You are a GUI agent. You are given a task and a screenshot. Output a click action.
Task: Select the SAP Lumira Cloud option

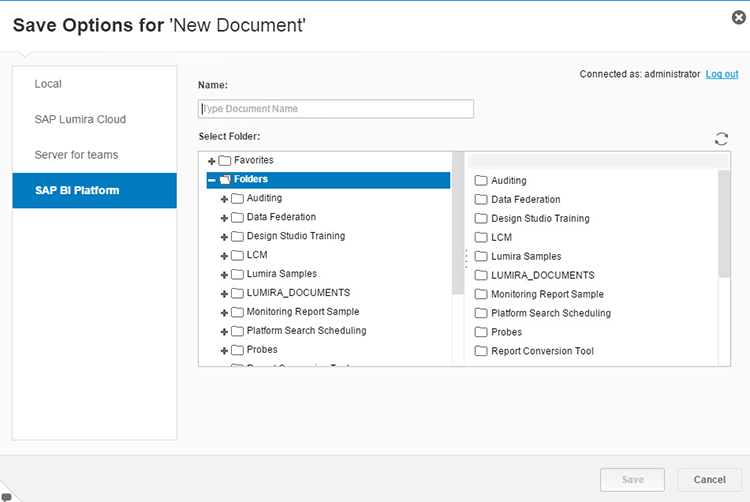click(80, 120)
